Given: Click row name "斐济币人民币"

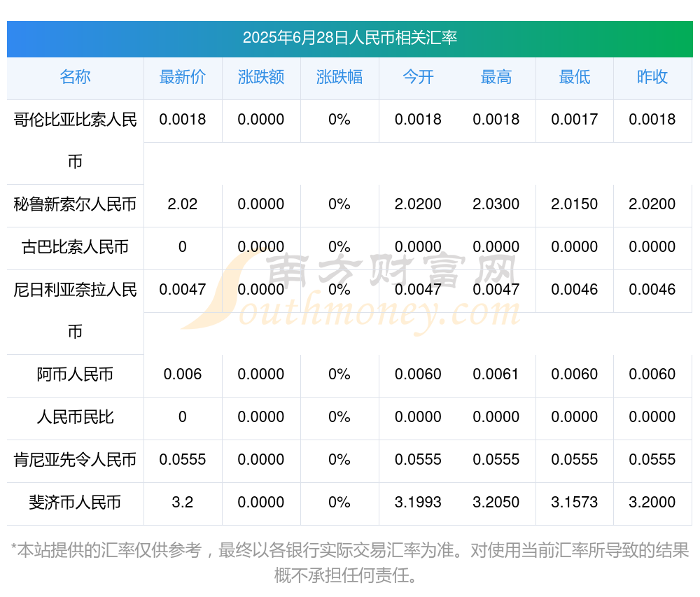Looking at the screenshot, I should point(75,503).
